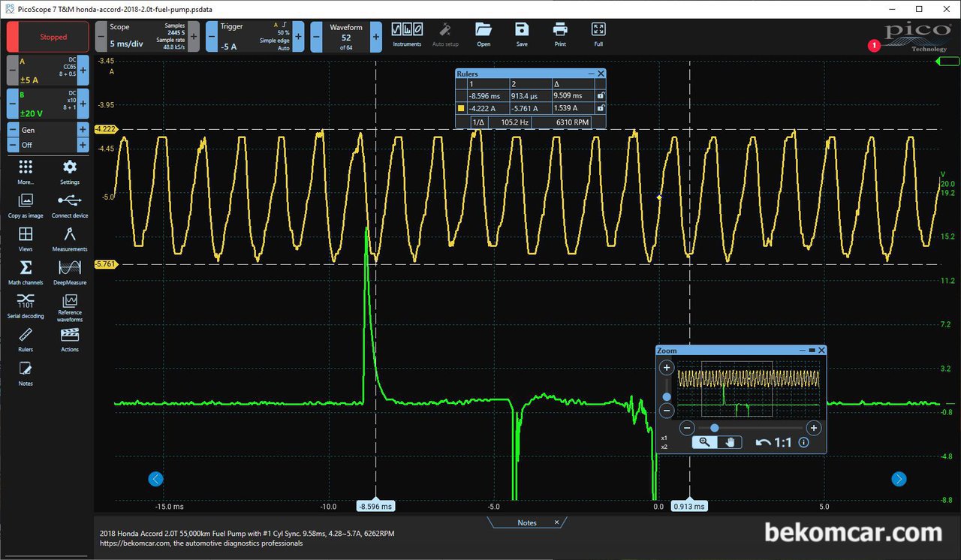Switch to Full screen mode
The width and height of the screenshot is (961, 560).
coord(598,35)
